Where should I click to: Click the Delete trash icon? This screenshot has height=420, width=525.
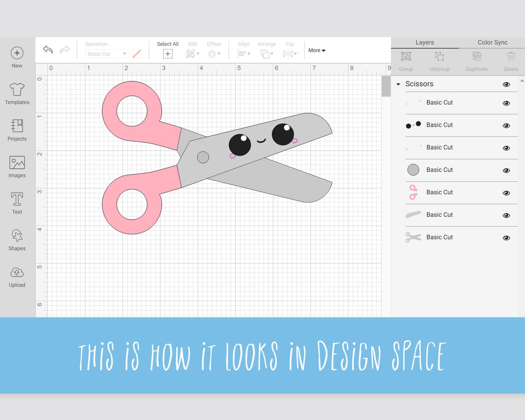pos(511,58)
